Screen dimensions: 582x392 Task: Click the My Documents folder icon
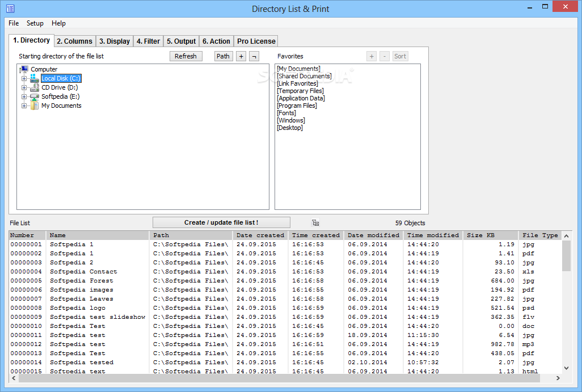pos(35,106)
